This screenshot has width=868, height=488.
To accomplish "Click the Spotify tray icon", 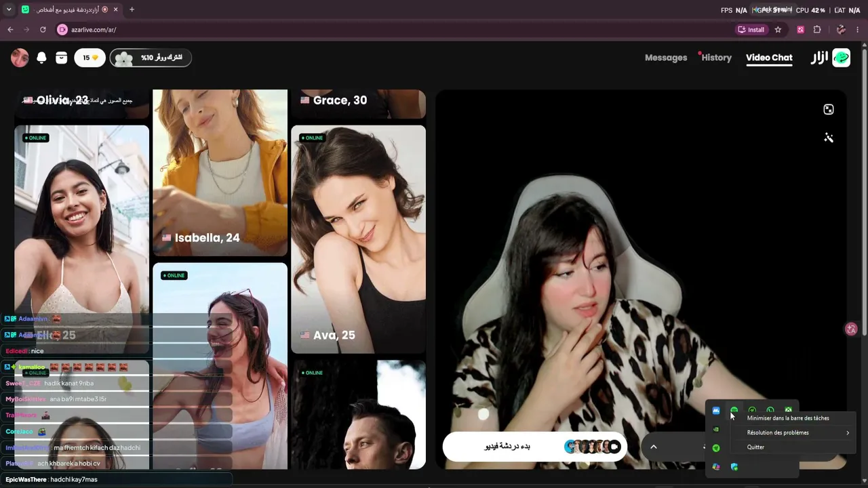I will [734, 411].
